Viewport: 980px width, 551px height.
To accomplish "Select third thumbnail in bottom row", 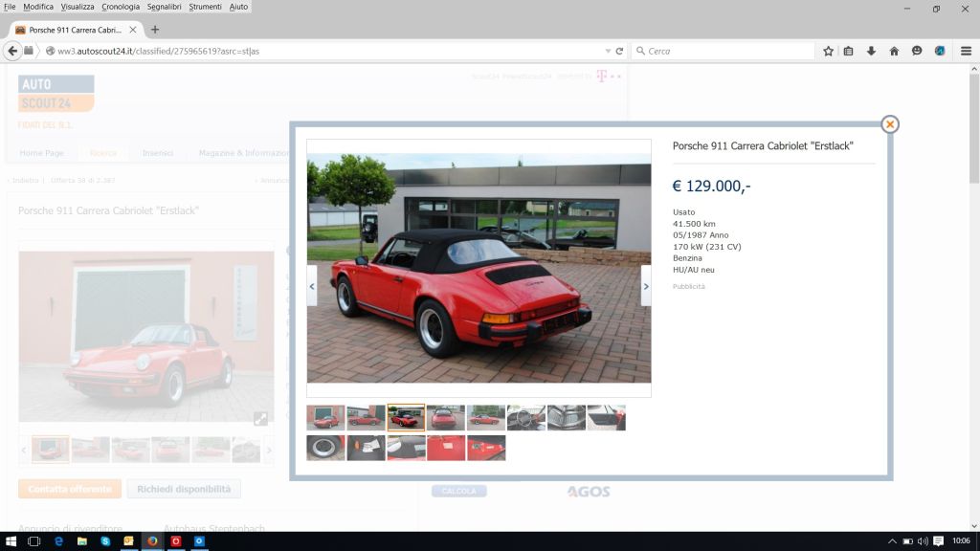I will tap(406, 448).
